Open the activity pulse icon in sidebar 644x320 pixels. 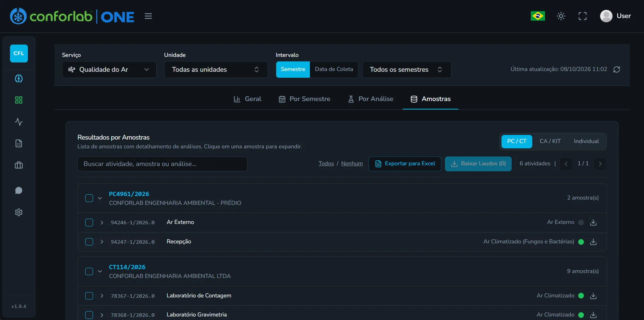point(19,122)
